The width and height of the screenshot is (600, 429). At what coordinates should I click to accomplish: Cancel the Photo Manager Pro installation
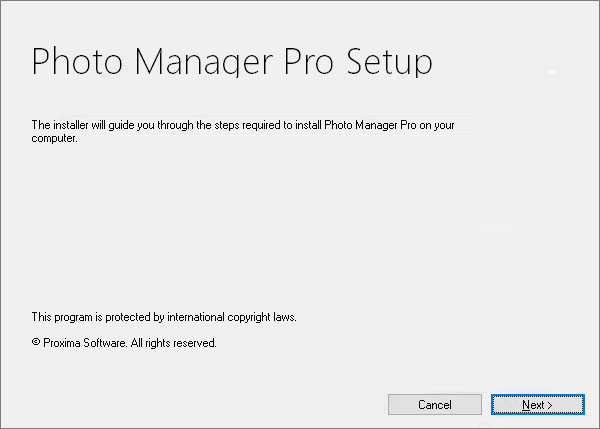pos(435,405)
